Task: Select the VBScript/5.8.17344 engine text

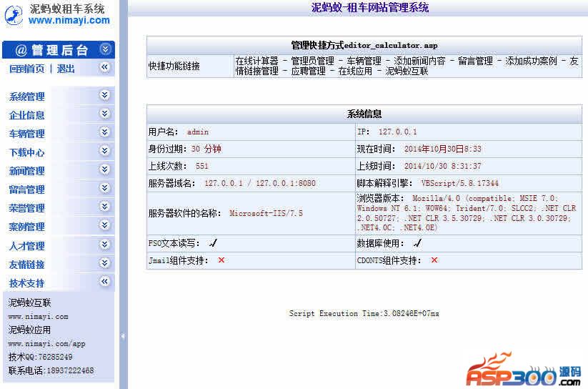Action: [x=459, y=183]
